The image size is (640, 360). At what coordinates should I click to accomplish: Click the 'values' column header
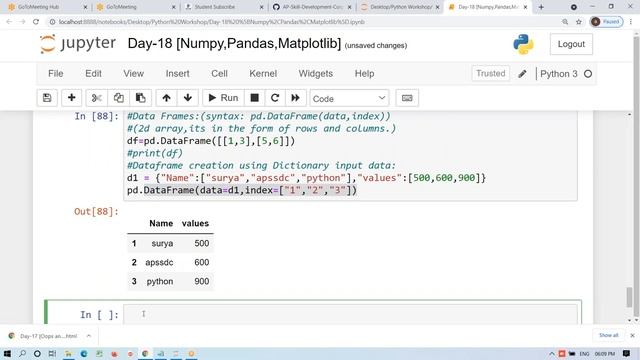[195, 224]
